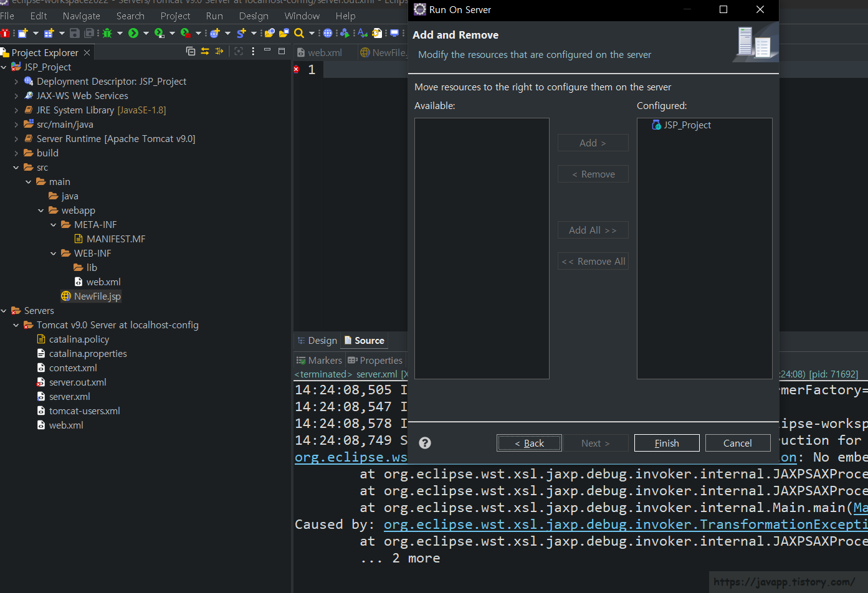
Task: Switch to the Source editor tab
Action: point(364,341)
